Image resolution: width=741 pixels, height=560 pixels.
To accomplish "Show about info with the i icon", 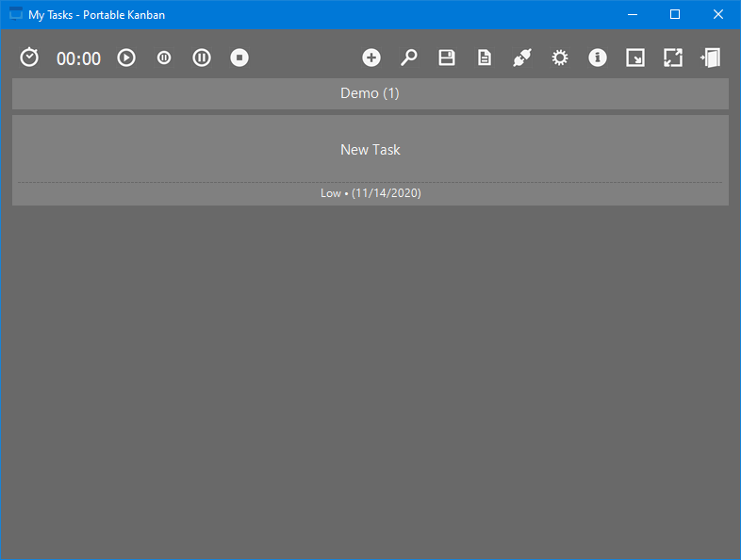I will coord(598,58).
